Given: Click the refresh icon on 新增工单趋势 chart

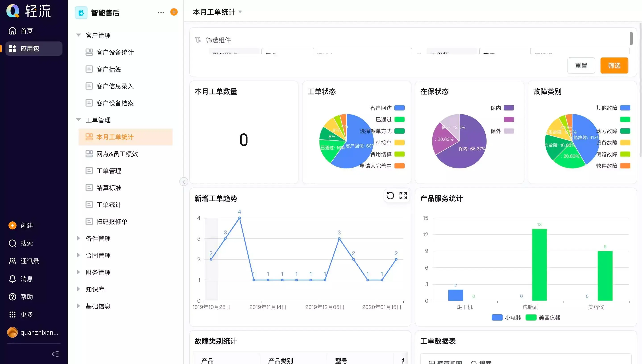Looking at the screenshot, I should coord(390,196).
